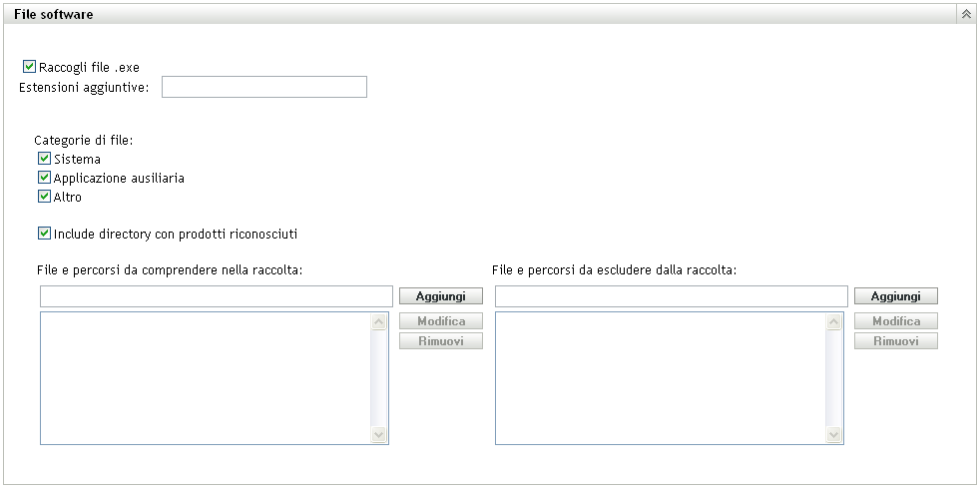Click Modifica beside the include list
Image resolution: width=980 pixels, height=492 pixels.
(441, 321)
